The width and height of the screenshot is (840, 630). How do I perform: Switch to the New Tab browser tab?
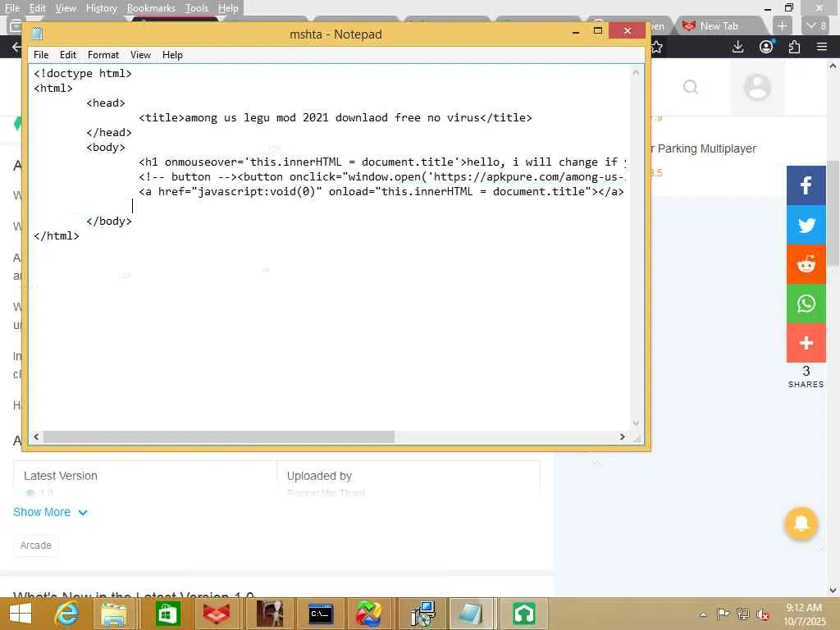pos(719,25)
